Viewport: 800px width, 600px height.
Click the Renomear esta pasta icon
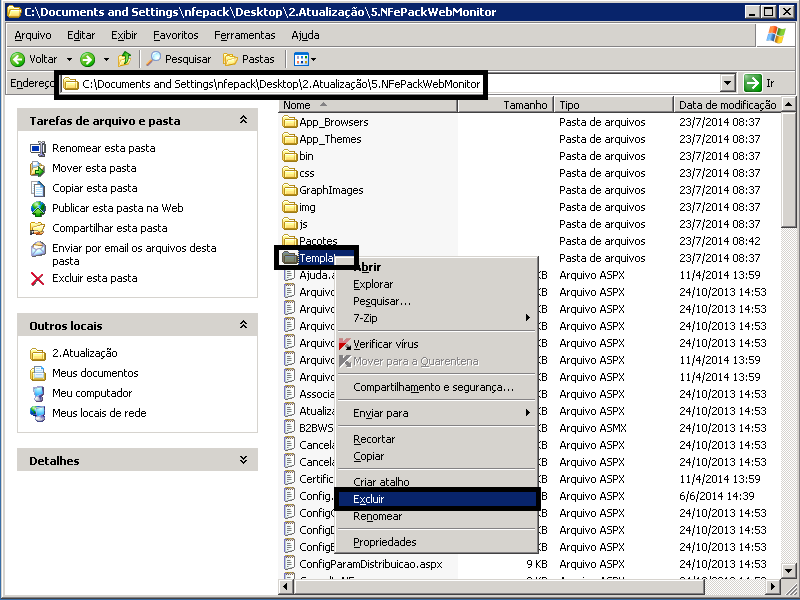coord(38,148)
